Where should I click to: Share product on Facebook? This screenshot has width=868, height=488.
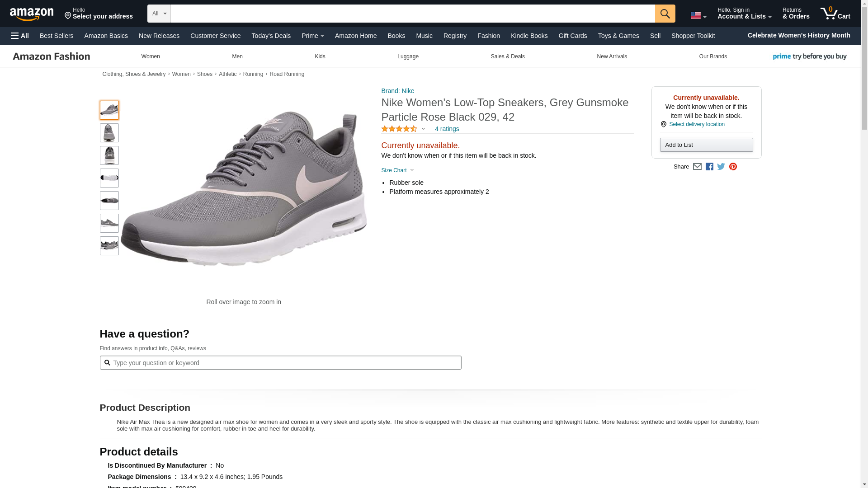coord(709,167)
